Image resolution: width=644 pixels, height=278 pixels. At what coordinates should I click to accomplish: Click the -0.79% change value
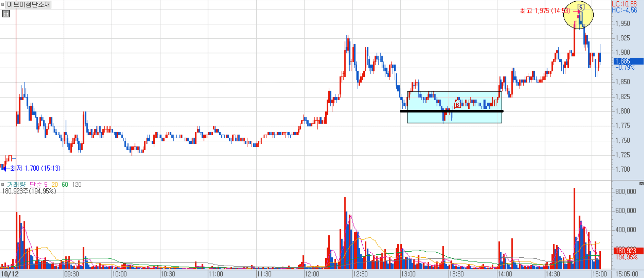pos(625,68)
